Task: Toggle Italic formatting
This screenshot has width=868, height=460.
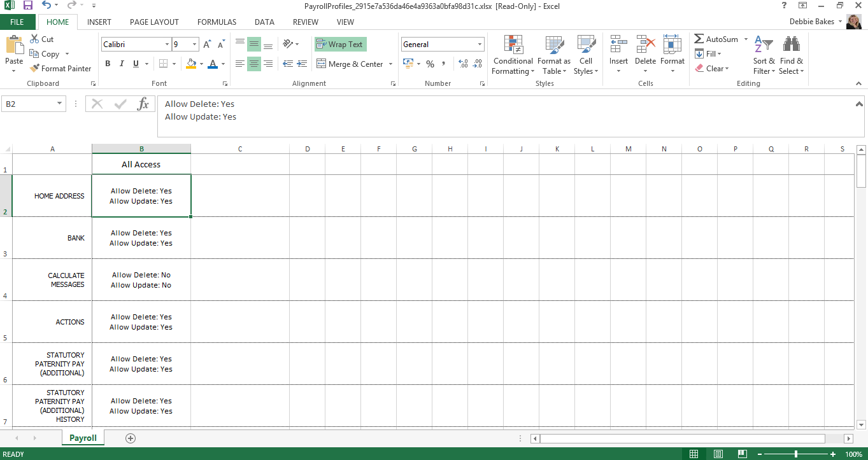Action: pos(122,64)
